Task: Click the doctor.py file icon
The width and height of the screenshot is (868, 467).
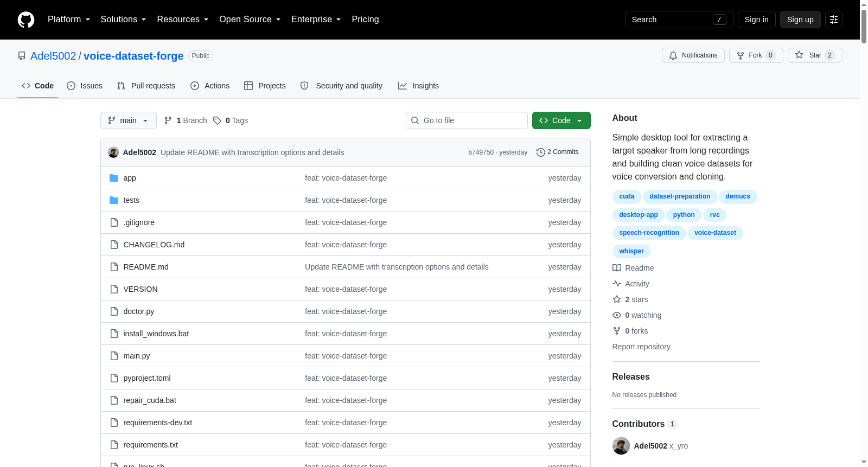Action: pyautogui.click(x=114, y=311)
